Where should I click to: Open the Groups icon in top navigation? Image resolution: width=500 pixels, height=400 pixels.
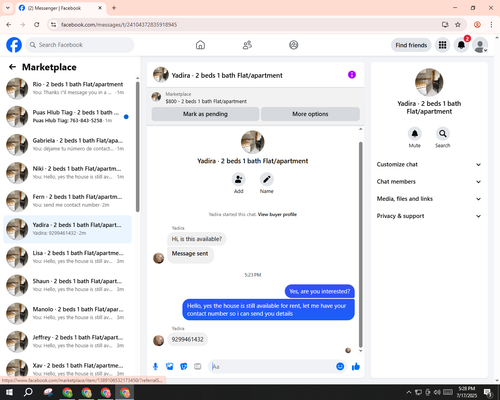pyautogui.click(x=294, y=45)
